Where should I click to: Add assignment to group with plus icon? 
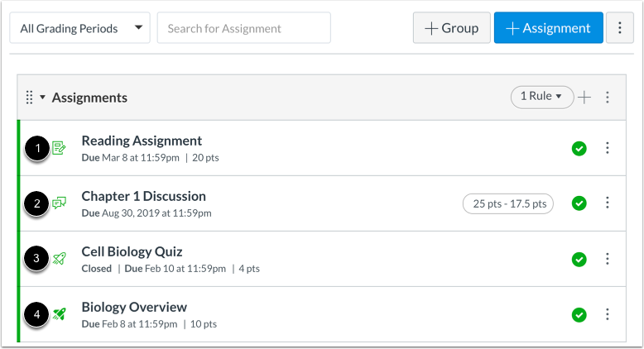point(584,98)
